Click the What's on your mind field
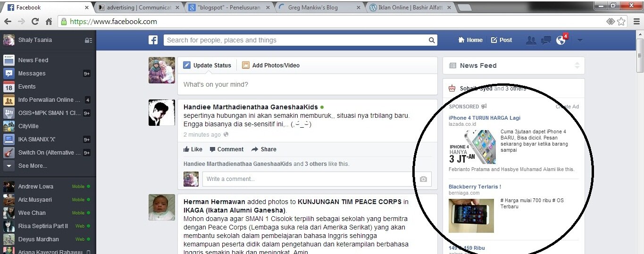 (307, 85)
